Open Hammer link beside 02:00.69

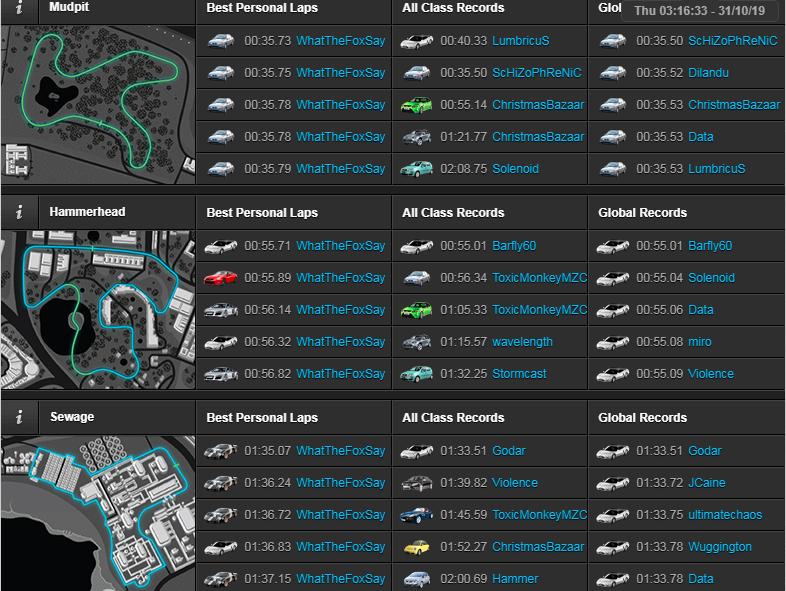tap(515, 579)
